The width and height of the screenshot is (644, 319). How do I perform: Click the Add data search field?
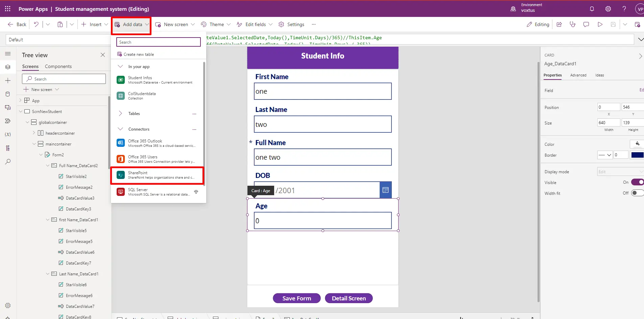click(159, 42)
